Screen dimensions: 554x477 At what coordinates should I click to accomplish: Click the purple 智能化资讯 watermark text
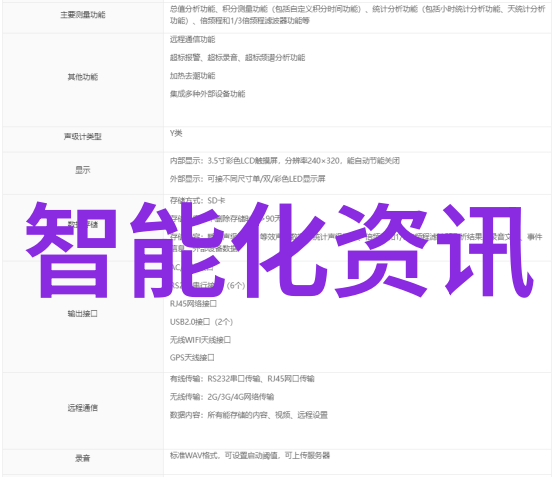[x=279, y=250]
